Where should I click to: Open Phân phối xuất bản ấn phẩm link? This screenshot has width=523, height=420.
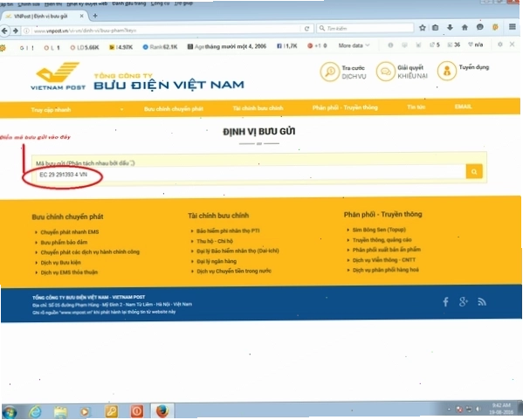386,250
